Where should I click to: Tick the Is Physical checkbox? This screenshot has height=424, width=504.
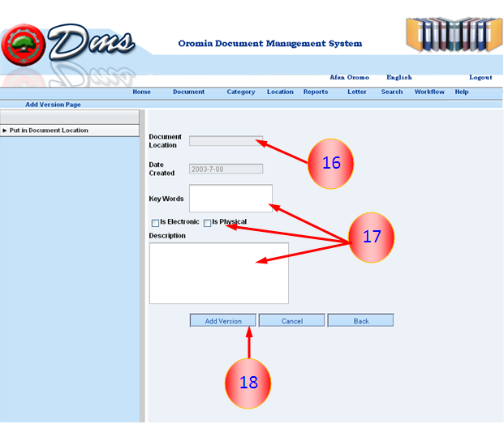click(207, 223)
